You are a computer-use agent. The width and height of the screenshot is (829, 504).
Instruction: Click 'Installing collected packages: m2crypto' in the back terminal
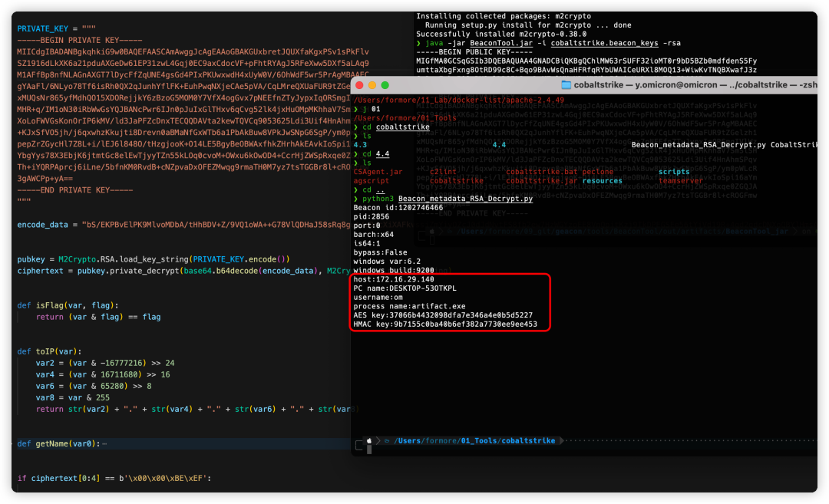pyautogui.click(x=504, y=16)
